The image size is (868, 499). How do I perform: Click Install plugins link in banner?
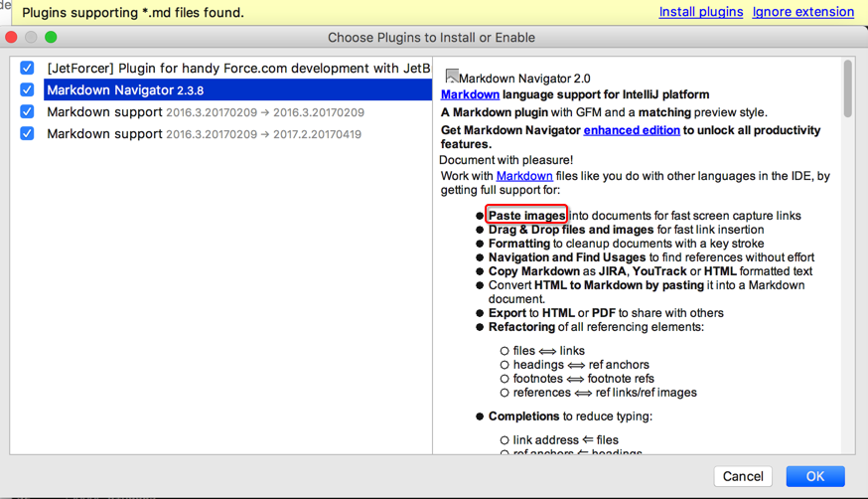[701, 12]
